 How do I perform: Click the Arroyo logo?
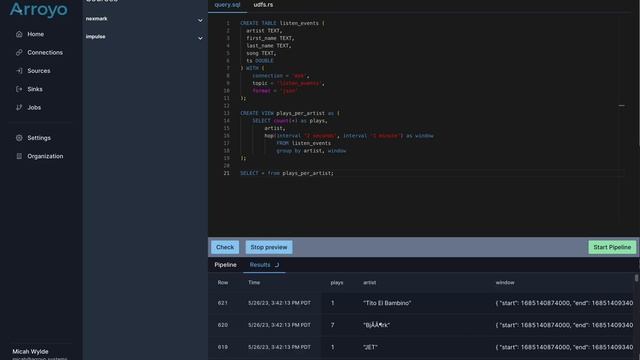tap(38, 9)
